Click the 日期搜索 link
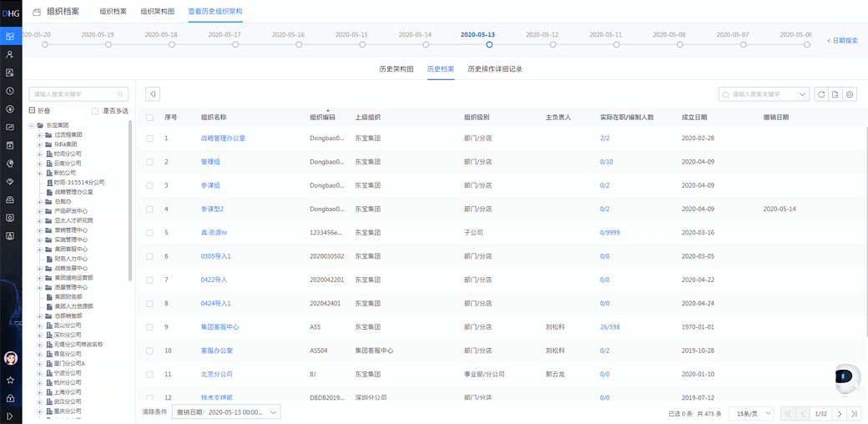The width and height of the screenshot is (868, 424). [842, 40]
